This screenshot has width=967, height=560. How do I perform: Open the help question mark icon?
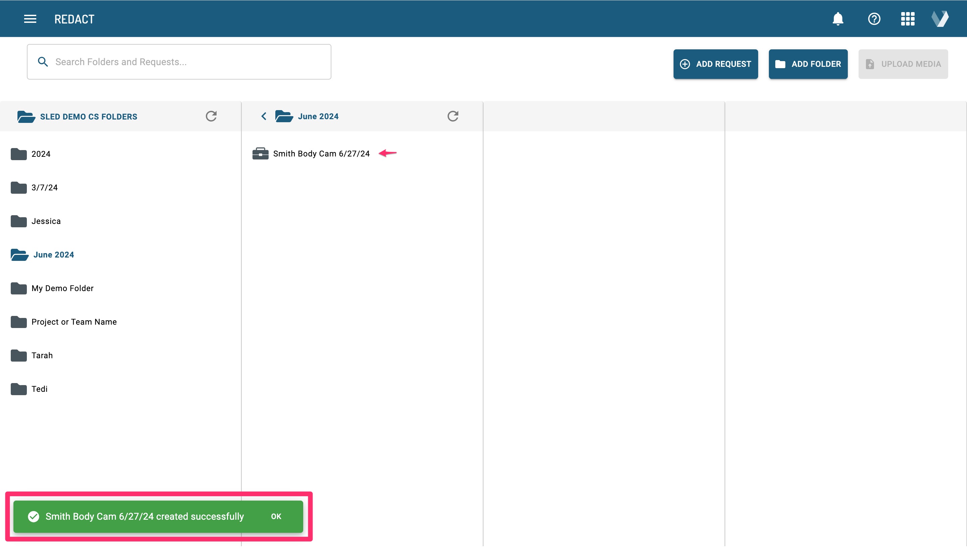pos(874,19)
